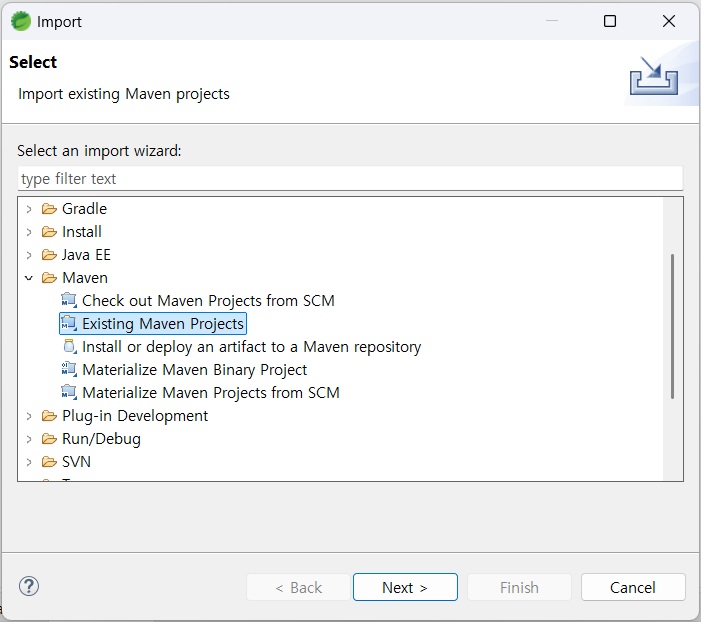Click the Next > button
This screenshot has height=622, width=701.
pyautogui.click(x=405, y=587)
